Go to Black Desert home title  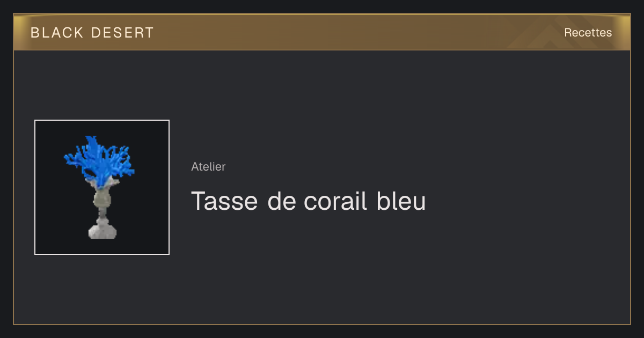92,33
